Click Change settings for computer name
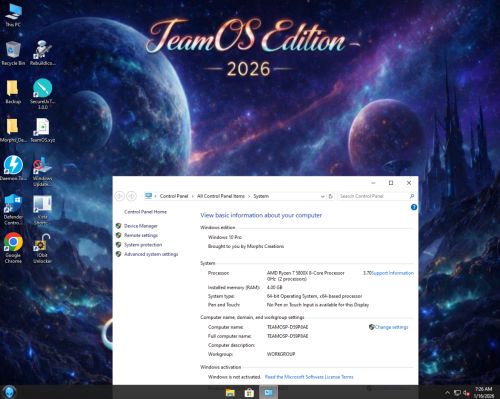 tap(391, 327)
